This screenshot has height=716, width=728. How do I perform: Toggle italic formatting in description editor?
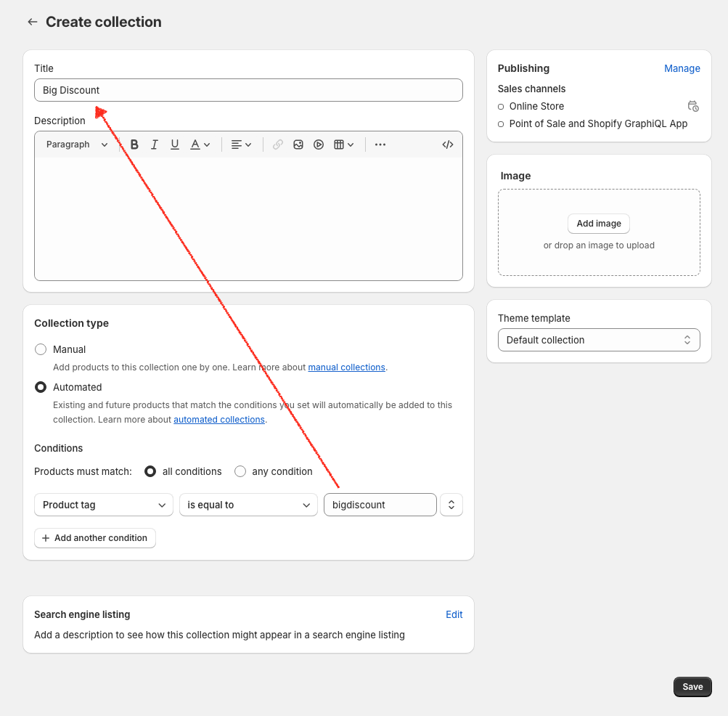(155, 145)
